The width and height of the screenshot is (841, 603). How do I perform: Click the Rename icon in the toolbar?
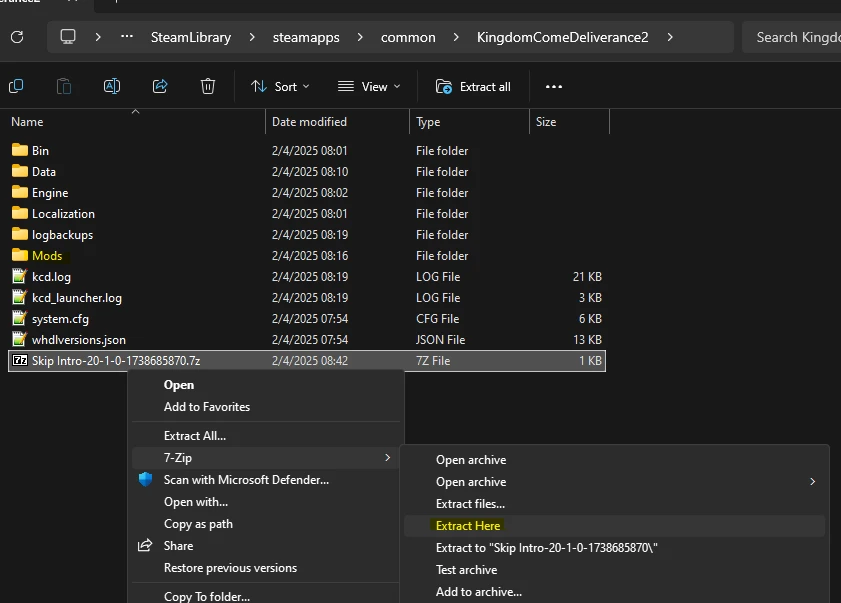(112, 87)
